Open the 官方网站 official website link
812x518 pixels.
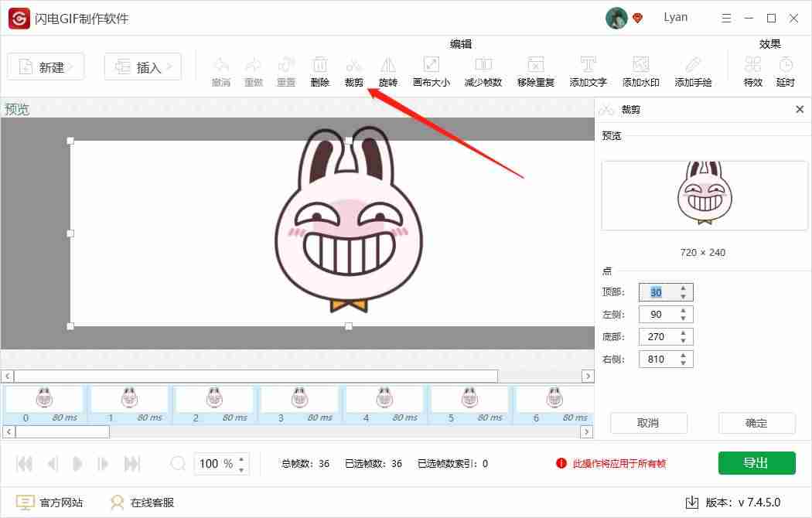point(49,502)
